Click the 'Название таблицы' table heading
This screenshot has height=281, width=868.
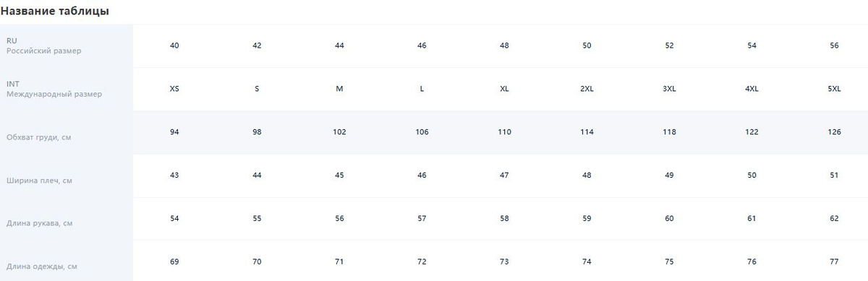[x=55, y=12]
